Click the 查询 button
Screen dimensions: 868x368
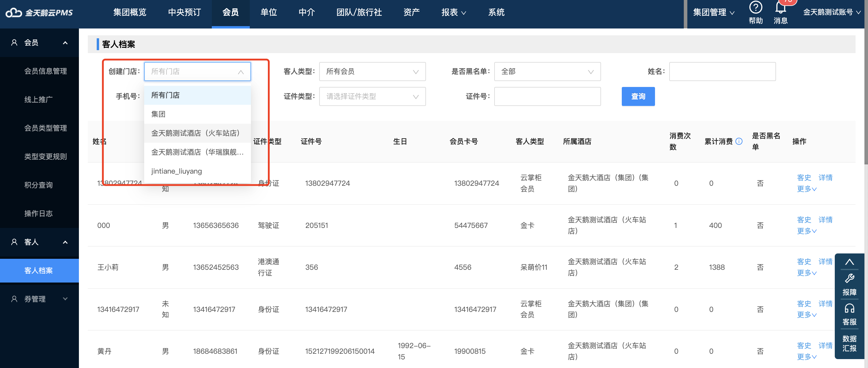[x=638, y=96]
